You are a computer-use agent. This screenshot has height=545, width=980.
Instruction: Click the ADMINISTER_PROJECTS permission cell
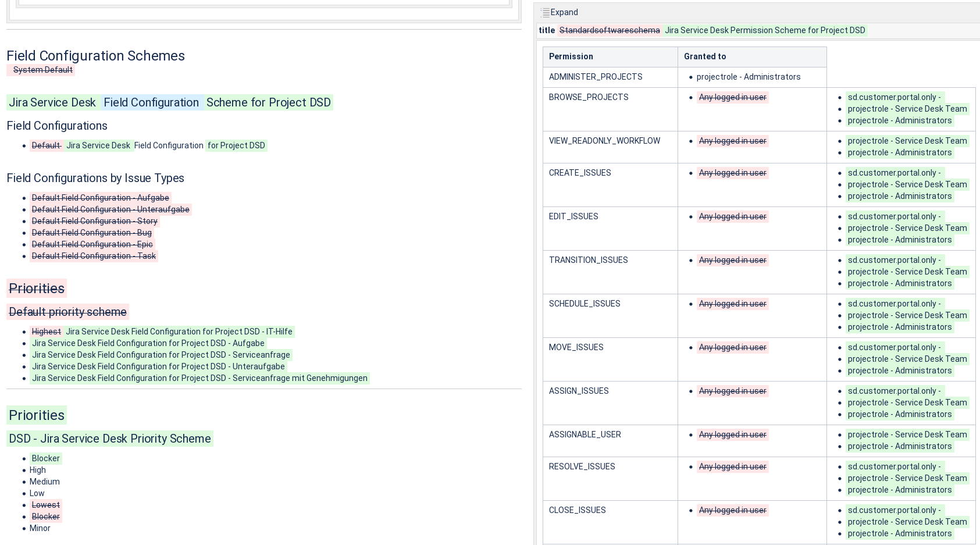point(610,77)
